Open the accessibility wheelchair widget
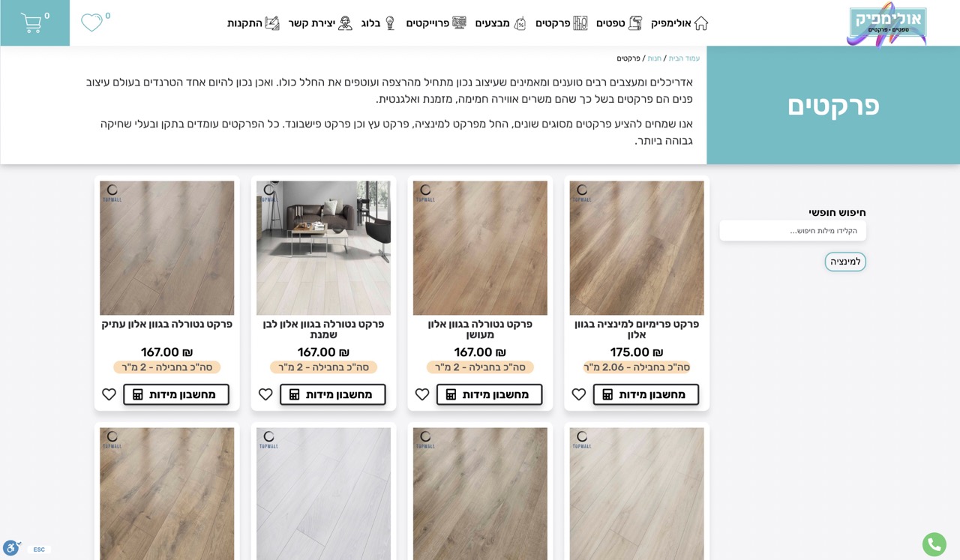The width and height of the screenshot is (960, 560). (10, 548)
